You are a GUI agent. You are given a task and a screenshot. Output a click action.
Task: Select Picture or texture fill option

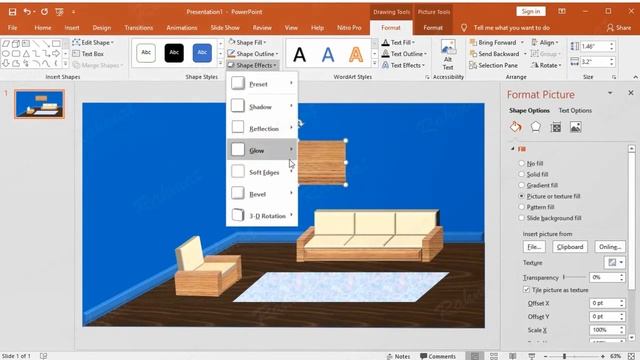click(x=521, y=196)
